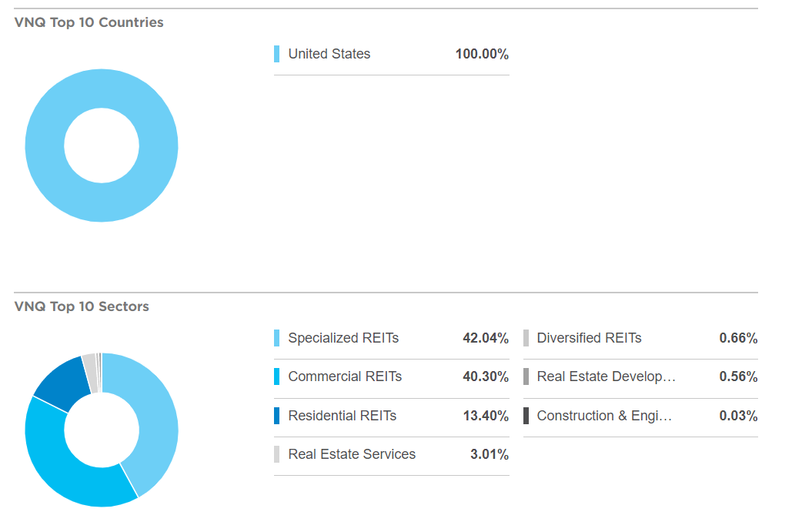
Task: Click the United States legend color swatch
Action: 276,54
